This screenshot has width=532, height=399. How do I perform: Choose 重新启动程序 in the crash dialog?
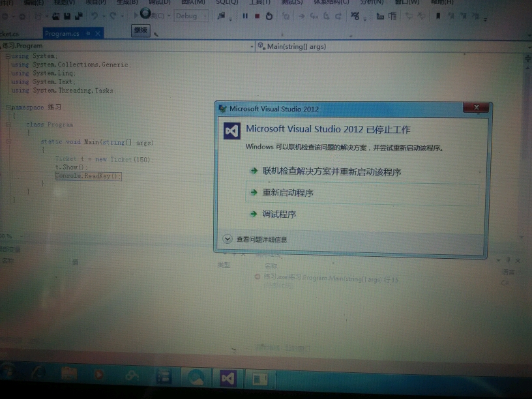pyautogui.click(x=362, y=193)
